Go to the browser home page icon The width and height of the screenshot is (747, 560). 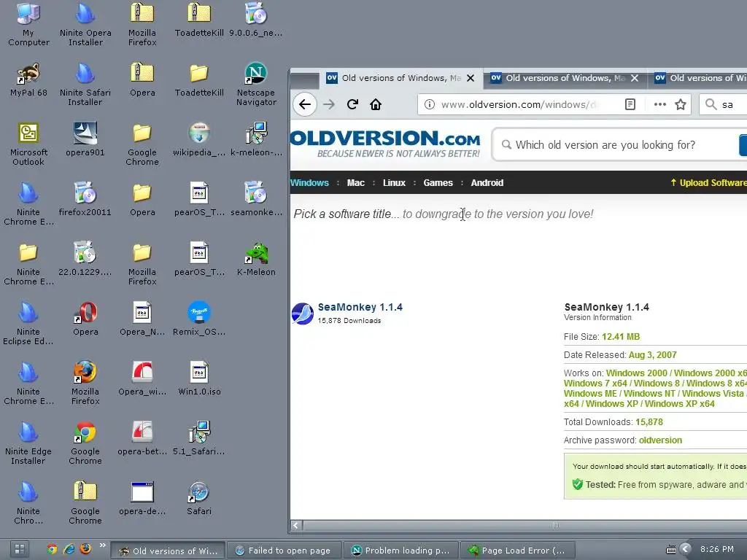(376, 104)
